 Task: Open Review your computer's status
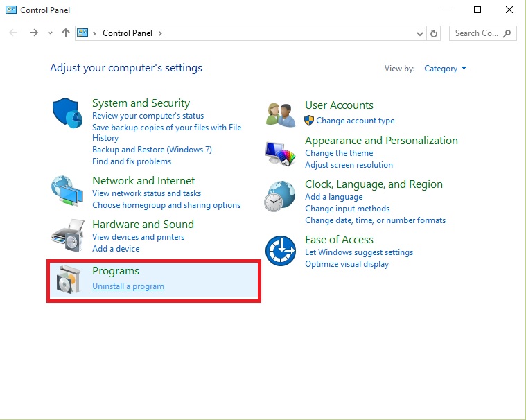click(x=148, y=116)
